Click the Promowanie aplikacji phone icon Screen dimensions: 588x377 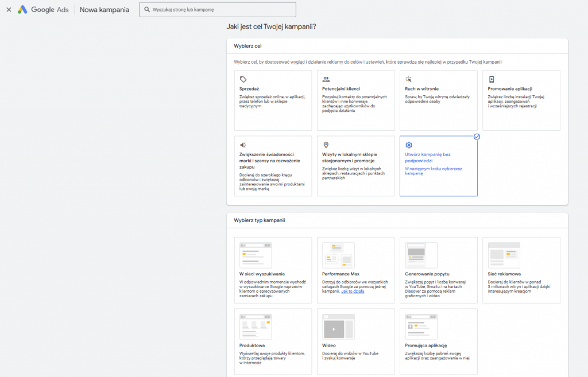[x=491, y=79]
